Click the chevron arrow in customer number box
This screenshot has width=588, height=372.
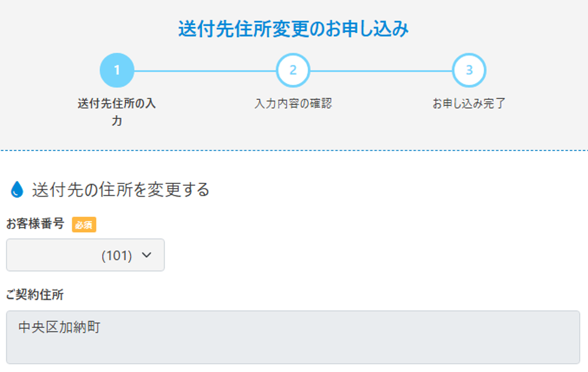146,255
